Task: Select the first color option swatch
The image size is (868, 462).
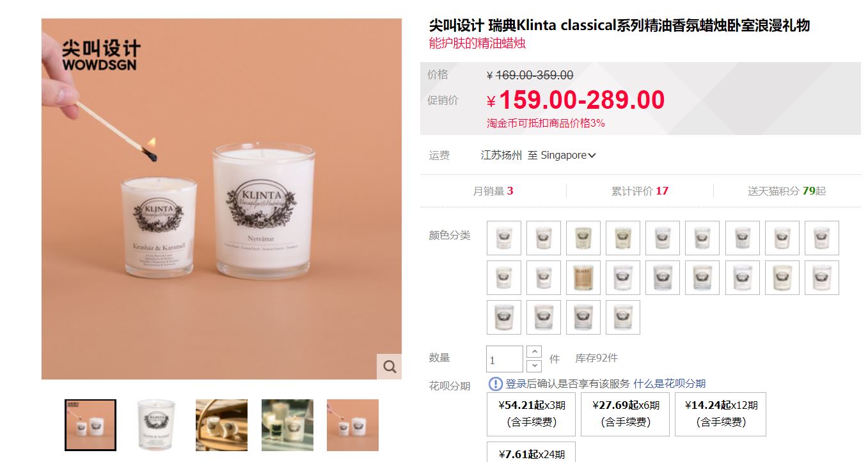Action: (504, 238)
